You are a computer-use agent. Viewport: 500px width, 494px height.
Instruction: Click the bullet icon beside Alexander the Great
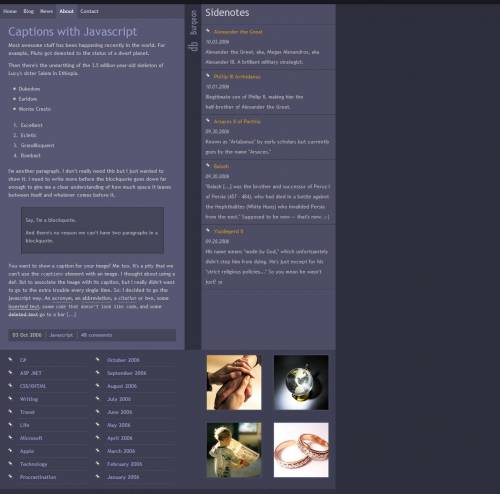click(x=208, y=31)
